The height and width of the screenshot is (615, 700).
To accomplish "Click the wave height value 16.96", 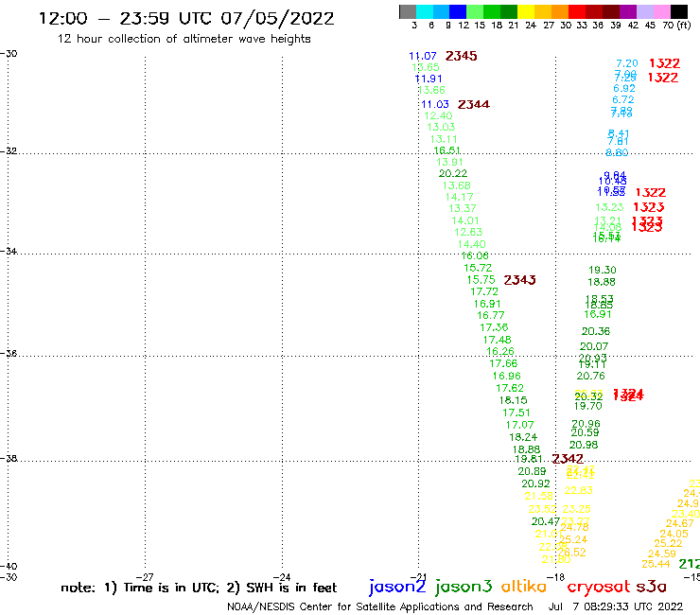I will [x=507, y=376].
